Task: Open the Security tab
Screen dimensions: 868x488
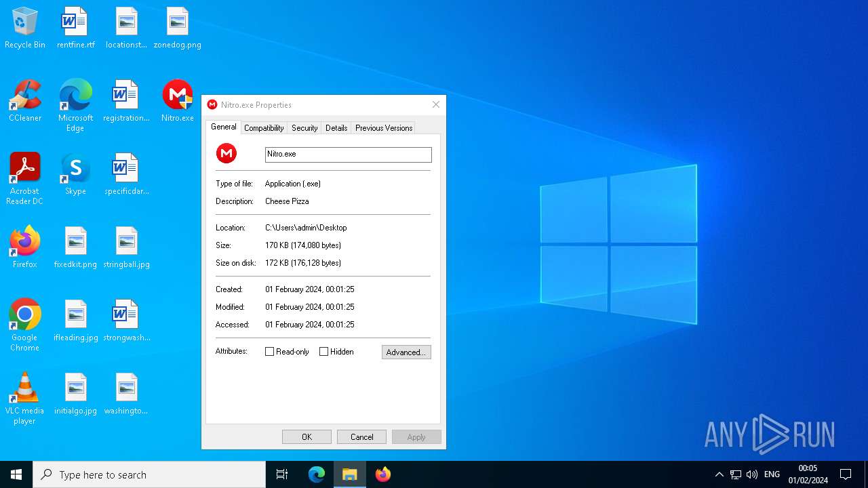Action: click(x=304, y=128)
